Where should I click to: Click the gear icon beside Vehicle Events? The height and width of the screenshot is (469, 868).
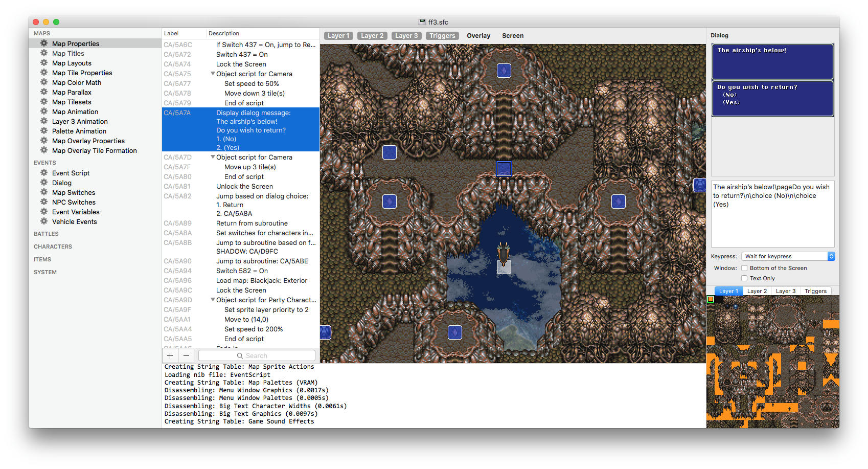(x=44, y=221)
